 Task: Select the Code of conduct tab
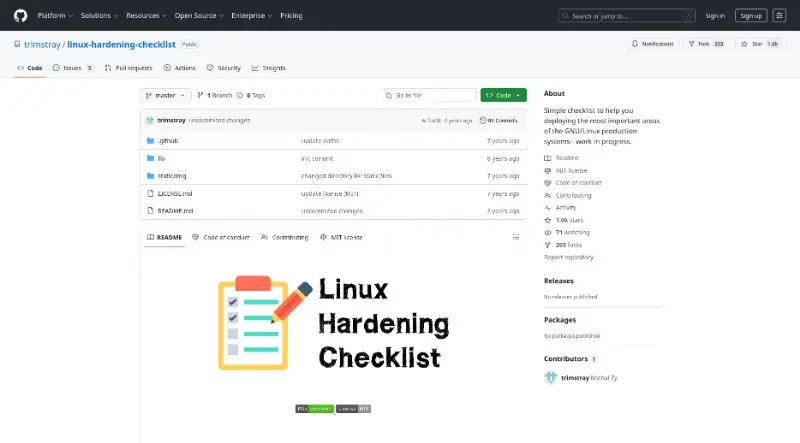click(x=221, y=237)
